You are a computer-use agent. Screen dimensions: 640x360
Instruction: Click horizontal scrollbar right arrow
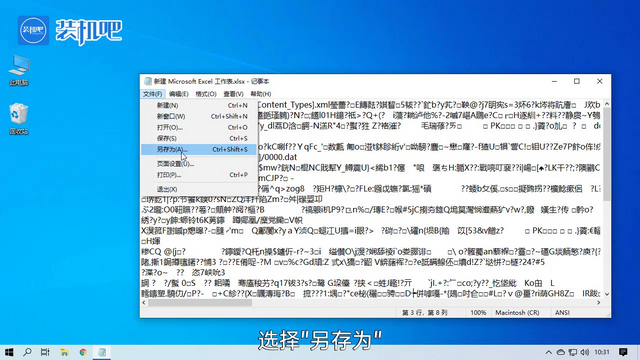[599, 302]
